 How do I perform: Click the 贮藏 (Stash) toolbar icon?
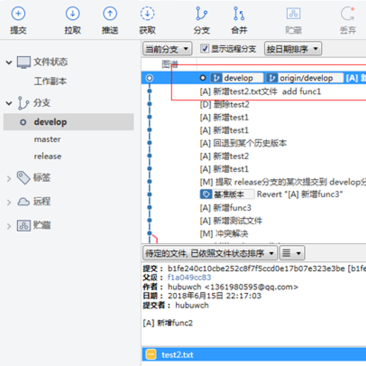click(x=294, y=14)
